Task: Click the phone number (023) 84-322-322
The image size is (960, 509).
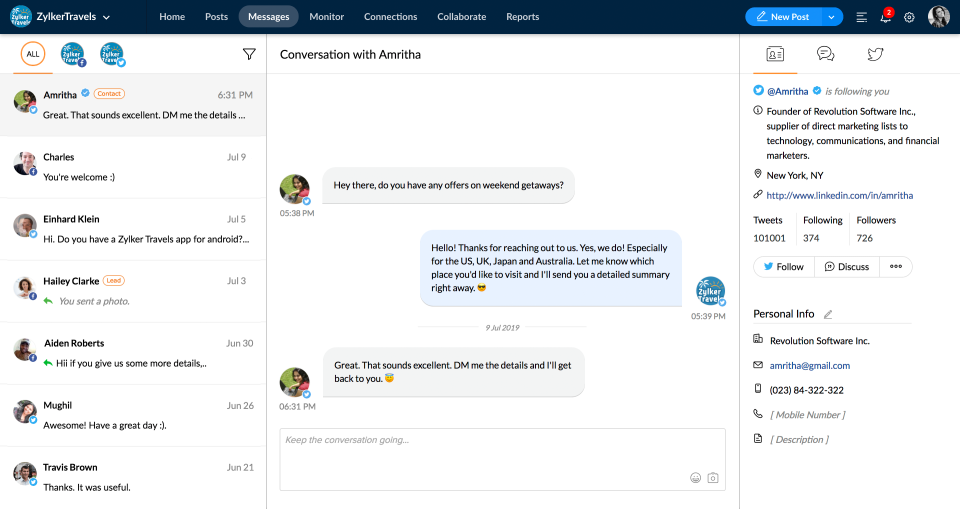Action: [x=806, y=390]
